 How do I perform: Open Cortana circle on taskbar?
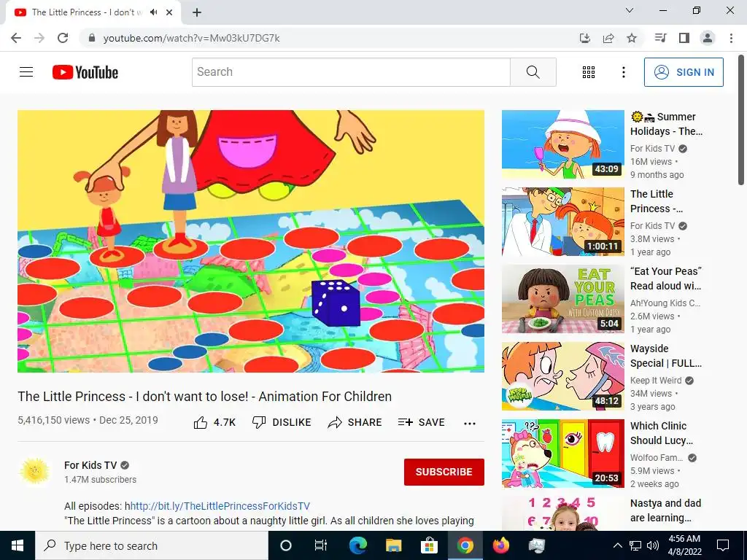pos(286,545)
